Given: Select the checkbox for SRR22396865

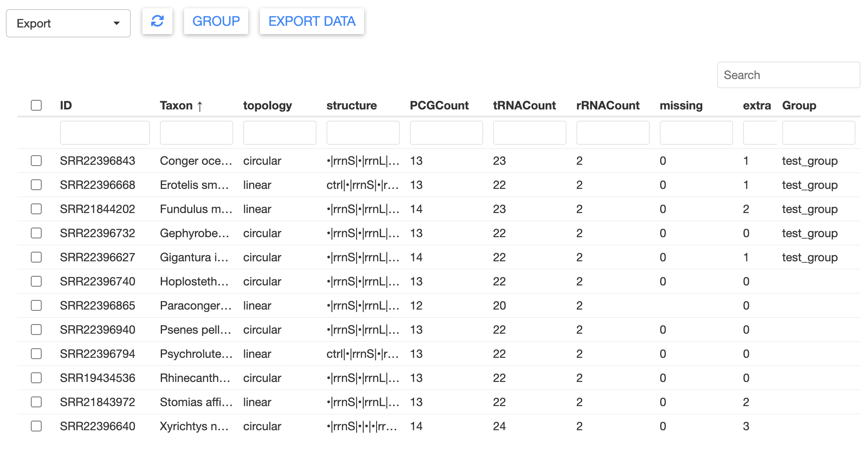Looking at the screenshot, I should point(36,305).
